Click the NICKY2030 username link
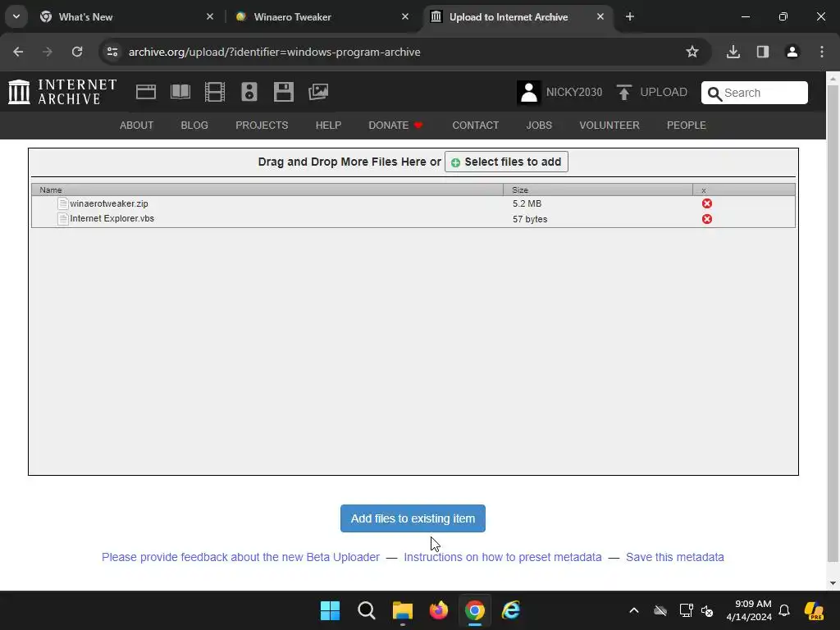This screenshot has height=630, width=840. [x=574, y=92]
